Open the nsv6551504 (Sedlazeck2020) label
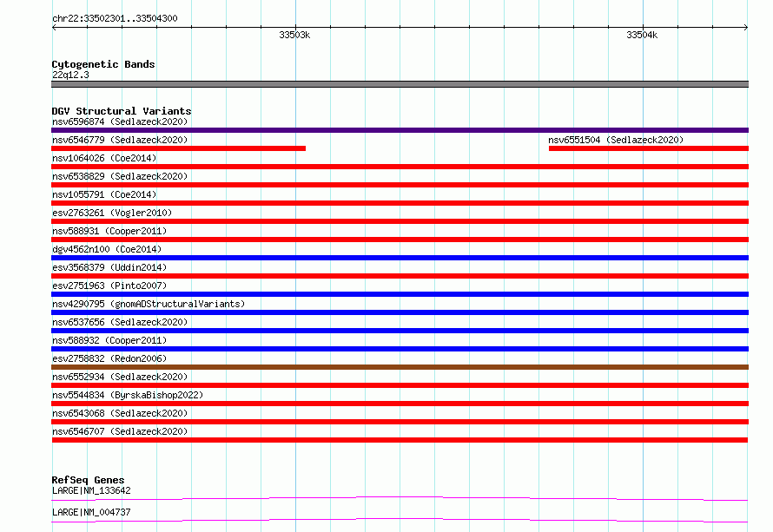The image size is (773, 532). [616, 140]
